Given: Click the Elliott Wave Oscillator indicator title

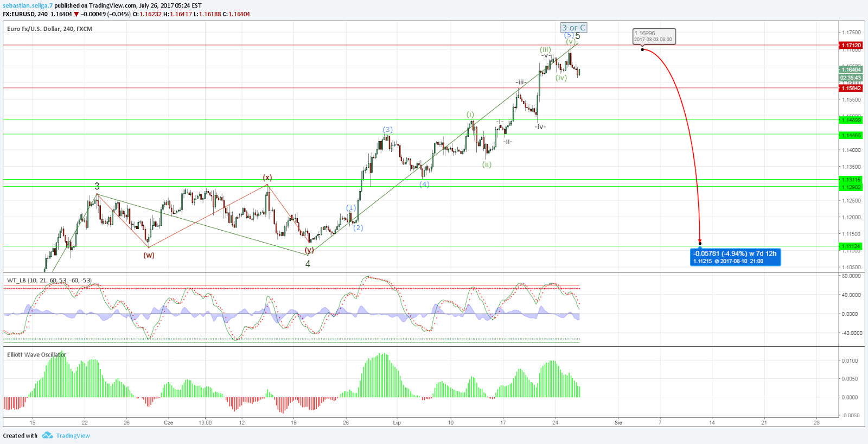Looking at the screenshot, I should [36, 354].
